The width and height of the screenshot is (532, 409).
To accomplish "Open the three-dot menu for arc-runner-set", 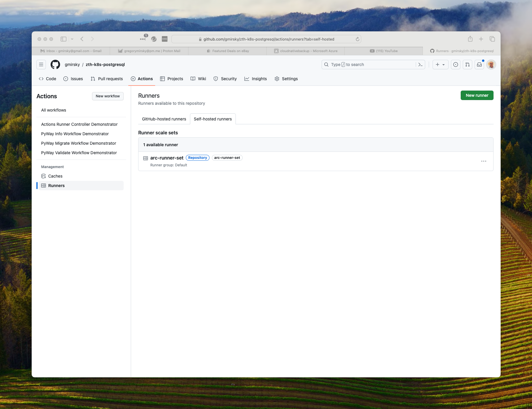I will pyautogui.click(x=484, y=161).
